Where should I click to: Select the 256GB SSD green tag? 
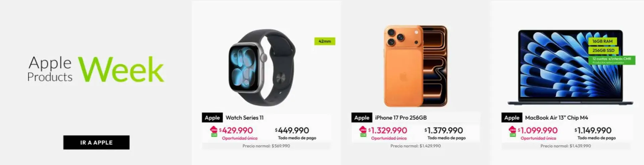point(603,50)
